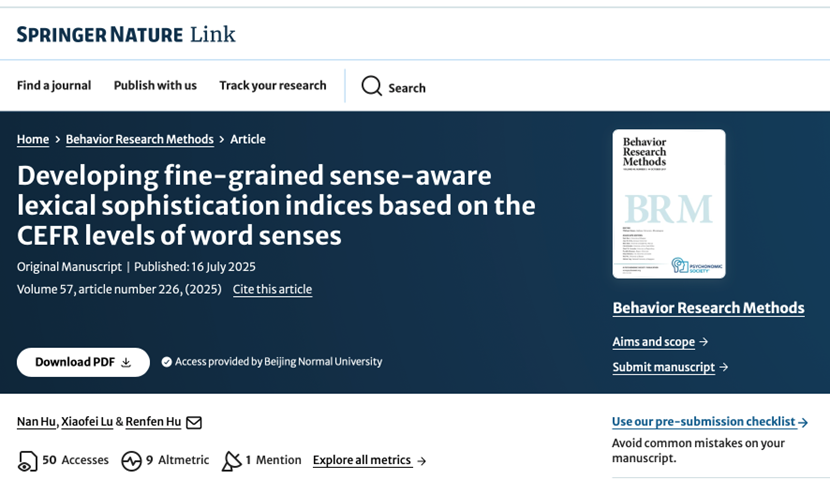The image size is (830, 480).
Task: Click the access provided checkmark icon
Action: pyautogui.click(x=167, y=362)
